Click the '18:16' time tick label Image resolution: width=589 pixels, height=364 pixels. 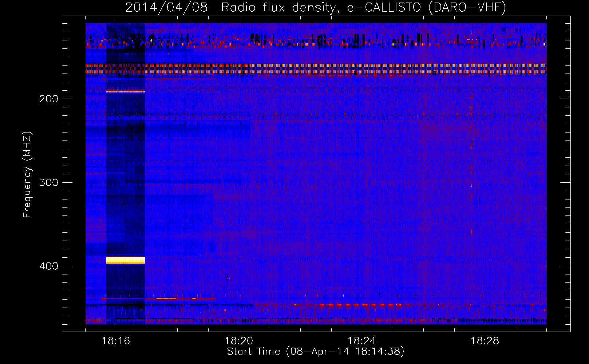116,341
